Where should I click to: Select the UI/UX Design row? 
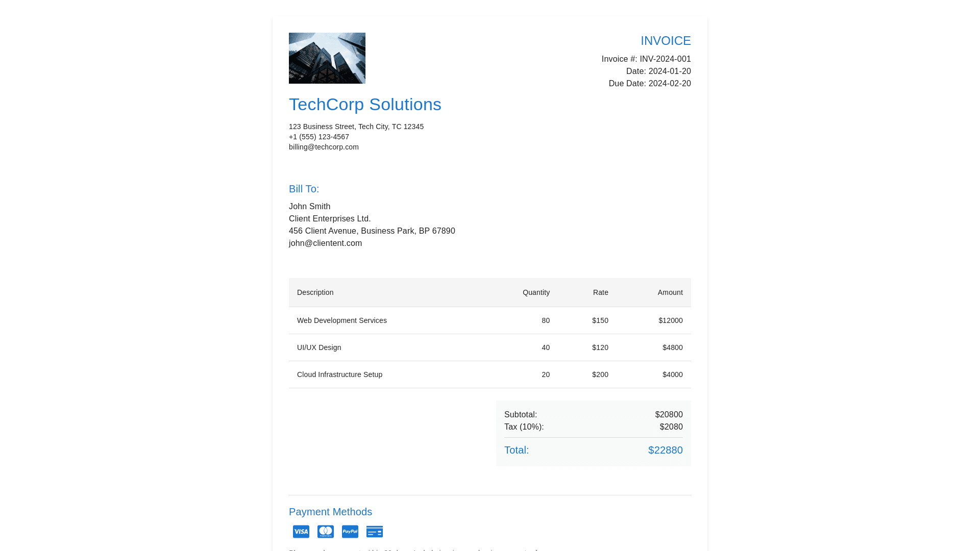[319, 347]
